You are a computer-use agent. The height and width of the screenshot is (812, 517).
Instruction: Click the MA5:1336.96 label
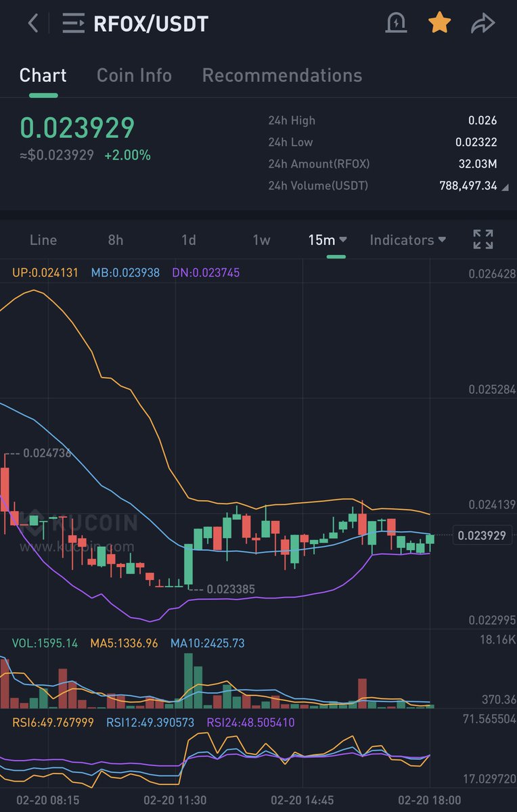(124, 643)
